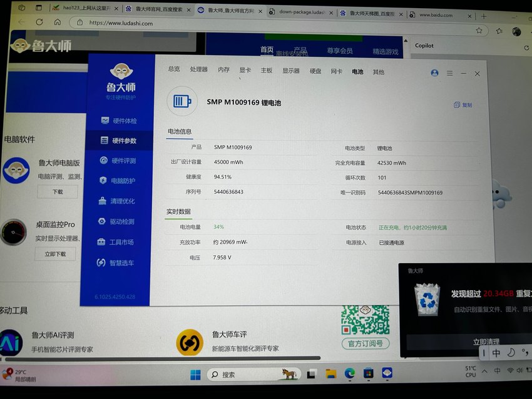Click the browser back arrow

click(21, 22)
